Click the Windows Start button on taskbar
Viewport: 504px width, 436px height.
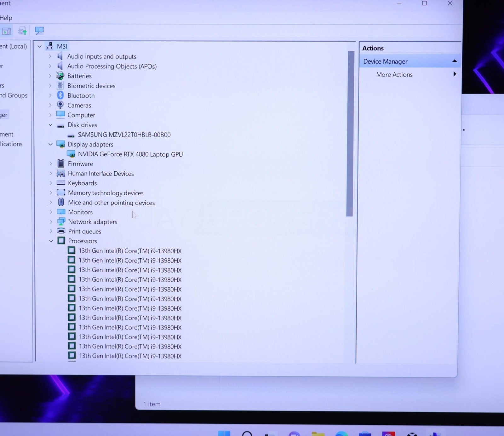click(x=224, y=433)
